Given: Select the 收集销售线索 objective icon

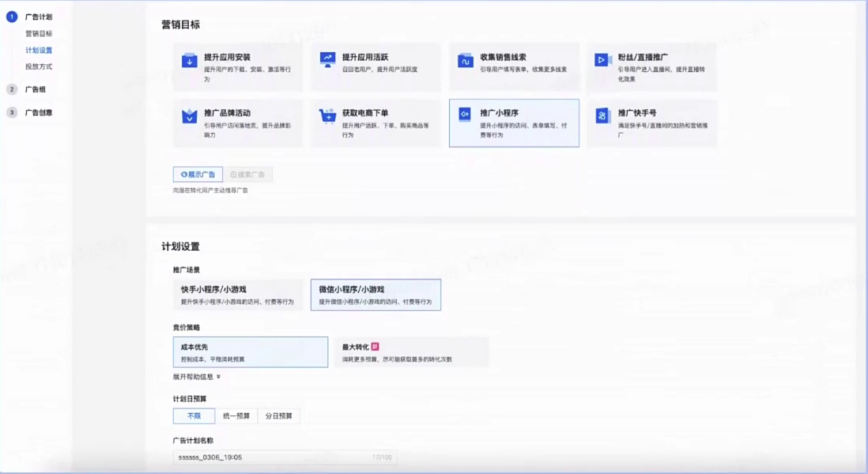Looking at the screenshot, I should pos(466,61).
